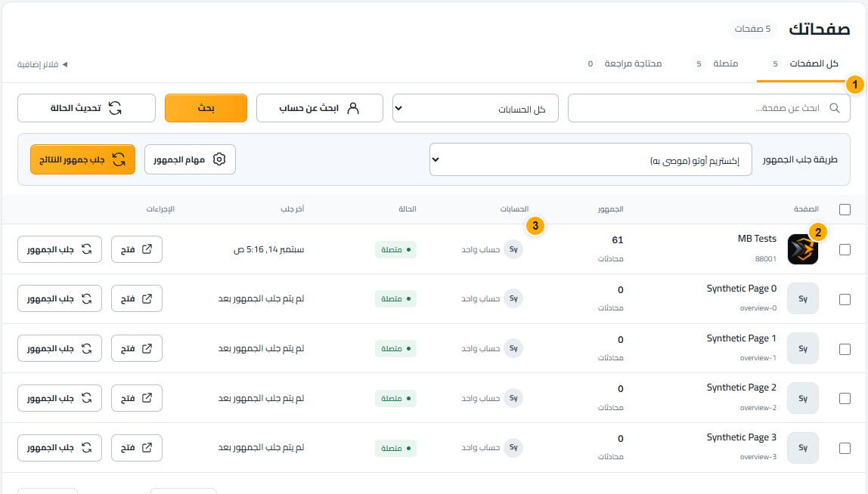The image size is (868, 494).
Task: Click the 88001 page ID text
Action: point(766,258)
